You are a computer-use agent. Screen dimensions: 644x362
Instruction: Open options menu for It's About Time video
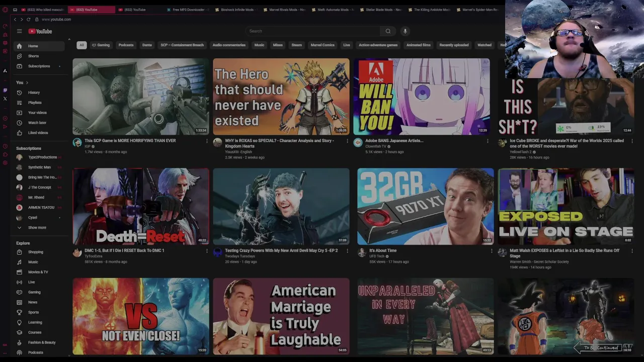(492, 251)
